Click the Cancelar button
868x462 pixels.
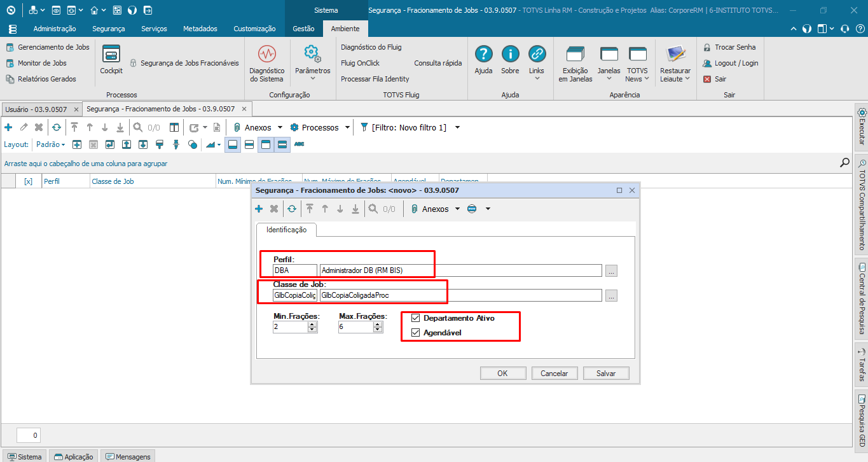555,373
